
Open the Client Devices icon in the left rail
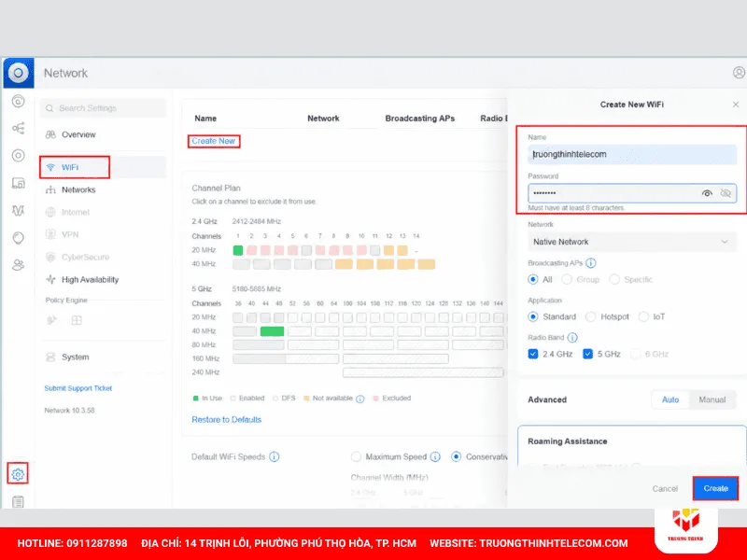(18, 183)
